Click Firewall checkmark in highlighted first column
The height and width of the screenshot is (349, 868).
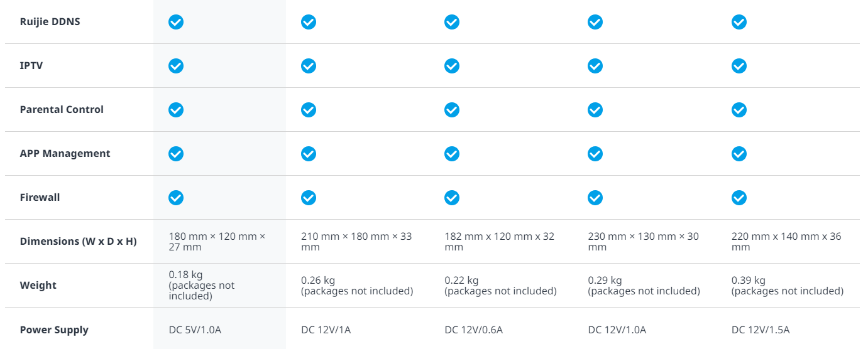pos(176,198)
